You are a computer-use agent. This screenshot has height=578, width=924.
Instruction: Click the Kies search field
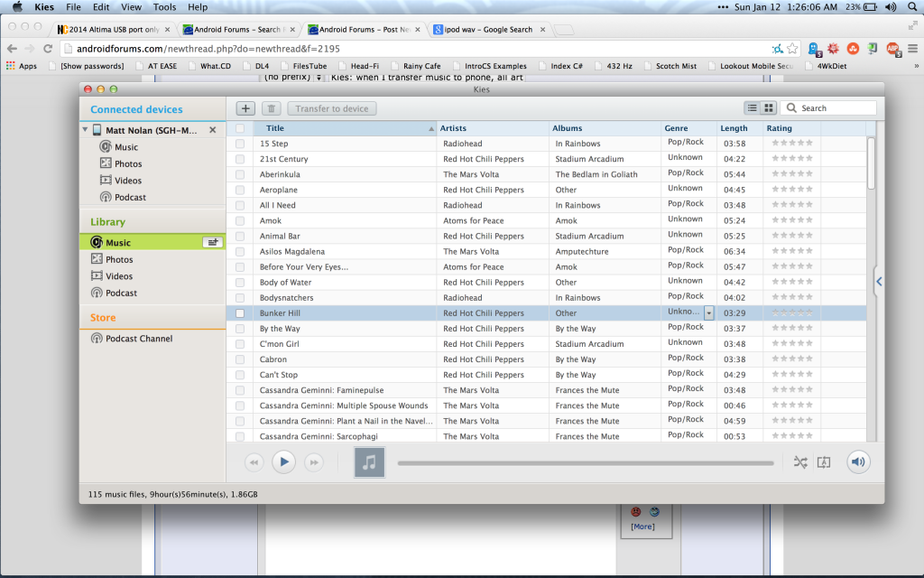coord(828,108)
